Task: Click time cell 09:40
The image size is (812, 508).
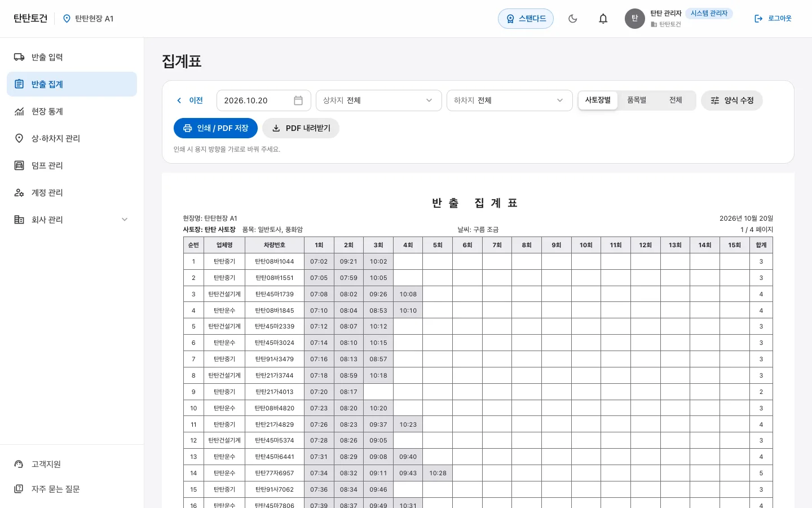Action: click(408, 457)
